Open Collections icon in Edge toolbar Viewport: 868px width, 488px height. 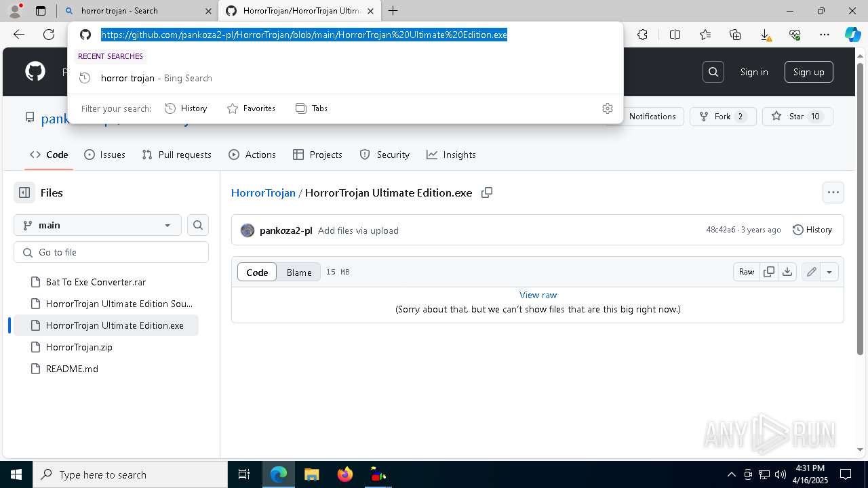(x=735, y=35)
